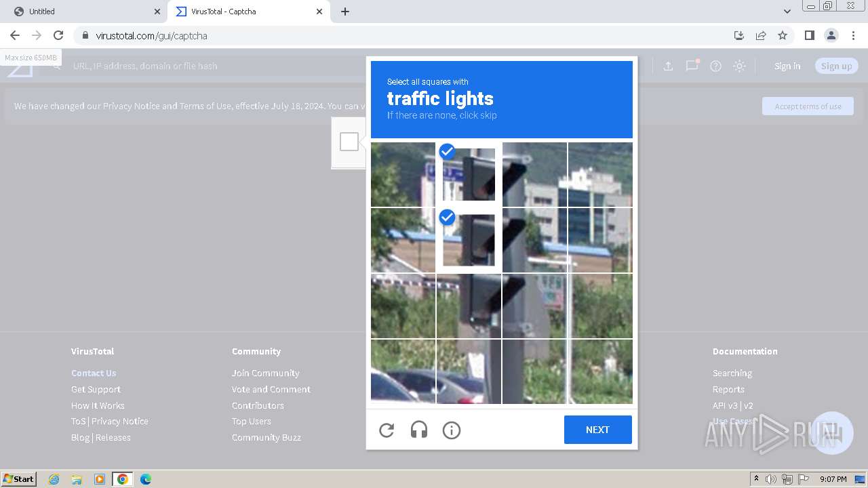Open Reports documentation link
The image size is (868, 488).
[x=728, y=389]
